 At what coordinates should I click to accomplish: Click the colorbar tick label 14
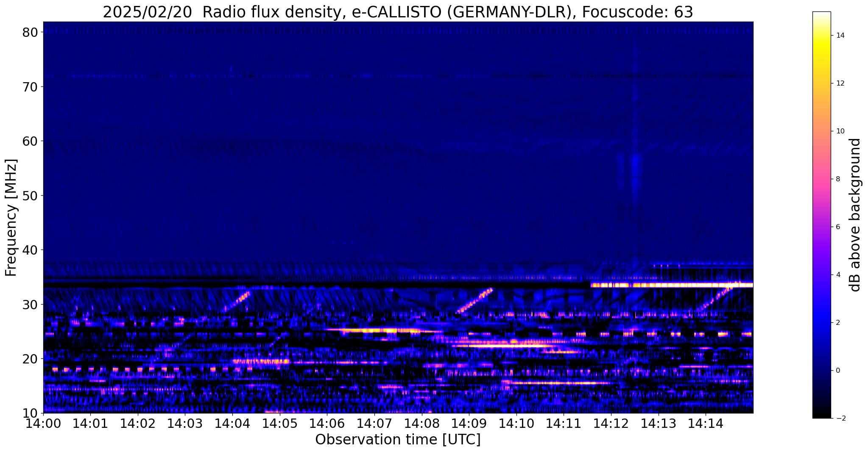[x=840, y=36]
